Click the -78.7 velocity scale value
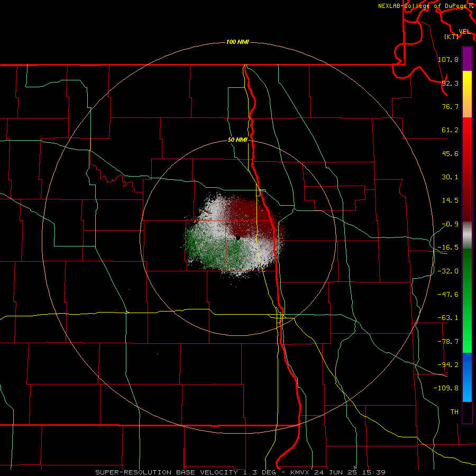This screenshot has width=476, height=476. pyautogui.click(x=448, y=342)
